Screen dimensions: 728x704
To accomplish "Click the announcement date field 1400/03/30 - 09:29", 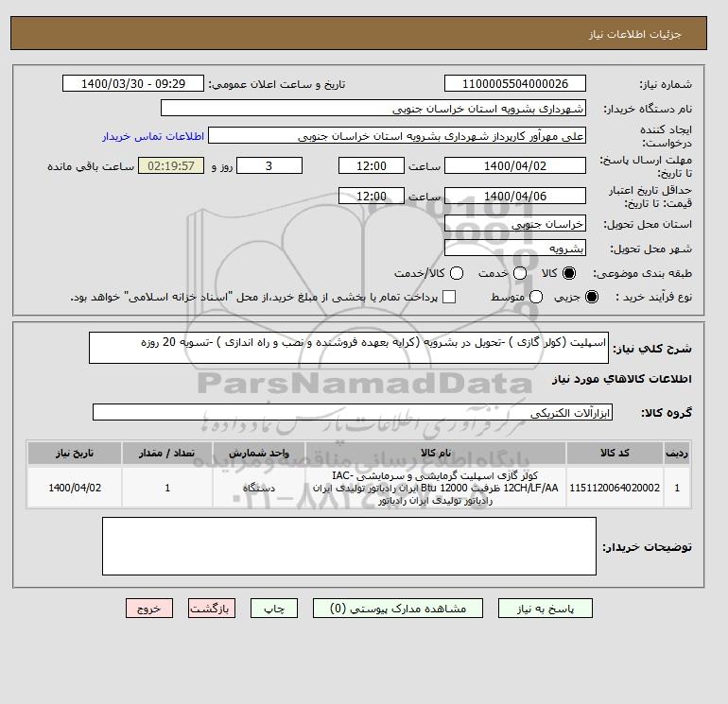I will 133,83.
